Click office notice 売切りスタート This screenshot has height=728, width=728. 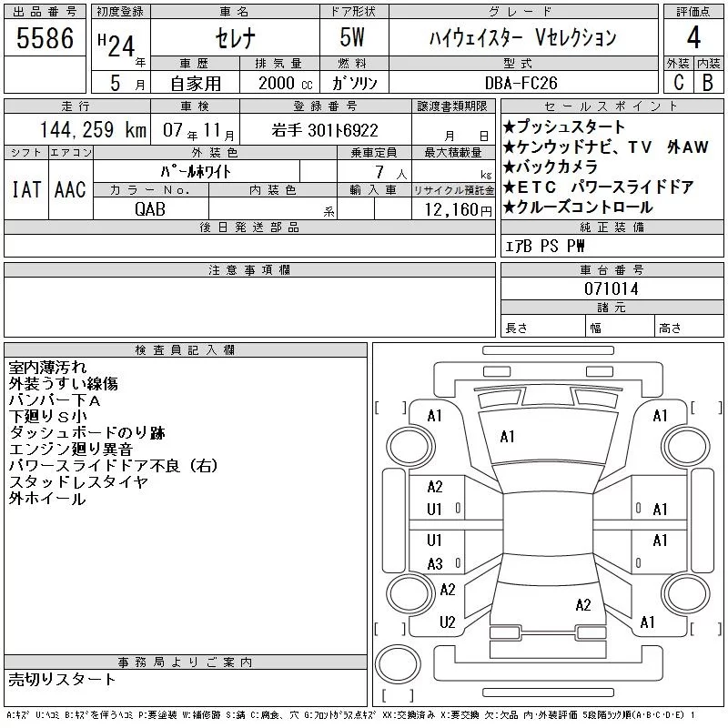pyautogui.click(x=62, y=679)
